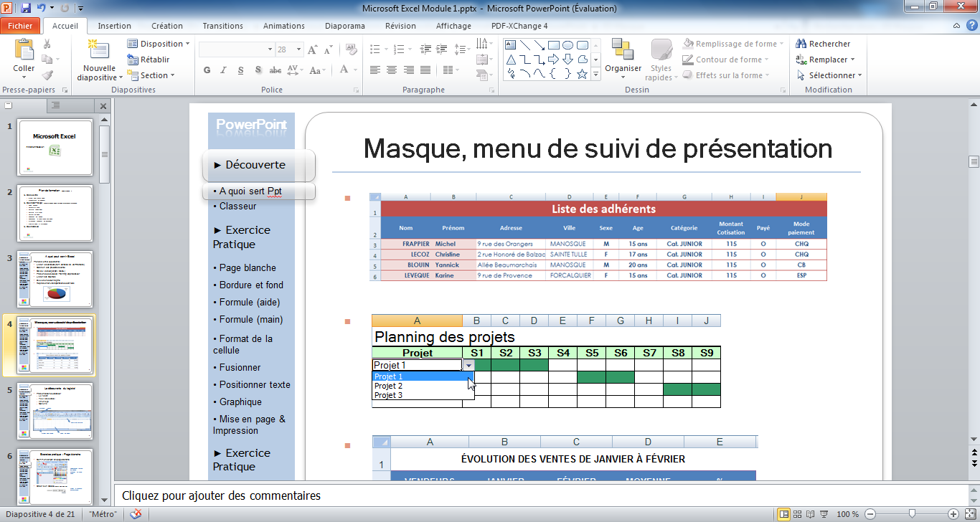Open the PowerPoint help question mark
Screen dimensions: 980x522
(x=970, y=26)
